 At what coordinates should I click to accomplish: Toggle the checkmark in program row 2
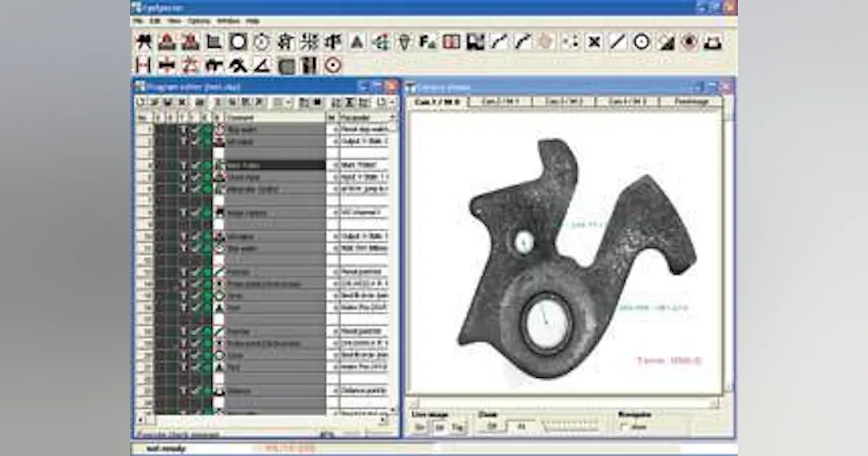[195, 141]
